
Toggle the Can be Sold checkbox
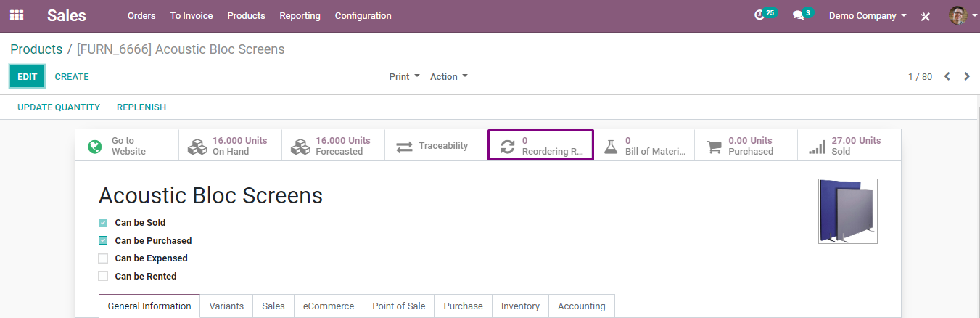tap(103, 223)
